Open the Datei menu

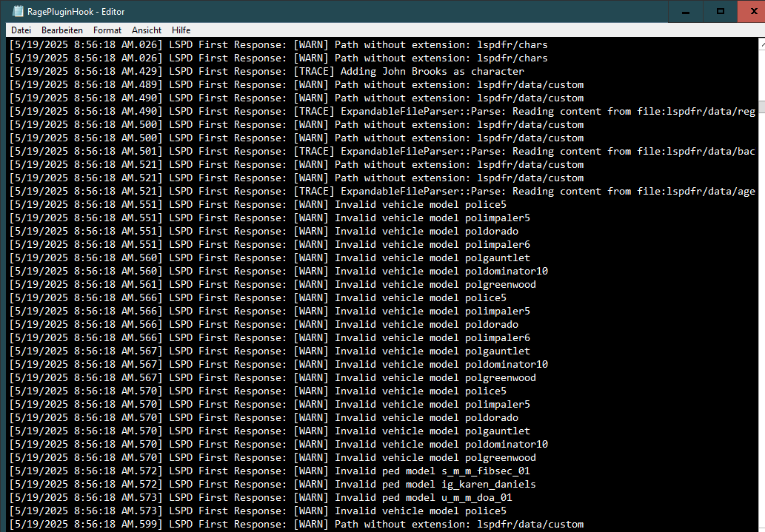tap(21, 30)
